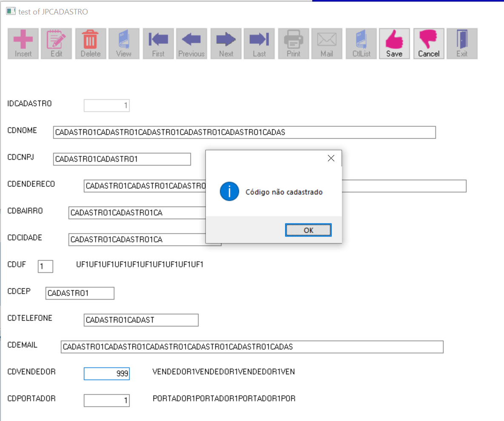The image size is (504, 421).
Task: Click the PORTADOR1 description text
Action: pos(224,398)
